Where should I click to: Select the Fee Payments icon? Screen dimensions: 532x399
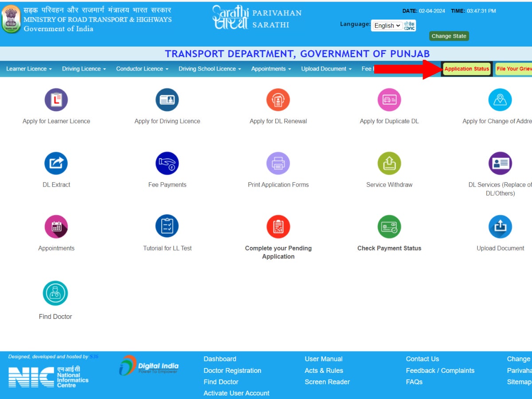(167, 163)
